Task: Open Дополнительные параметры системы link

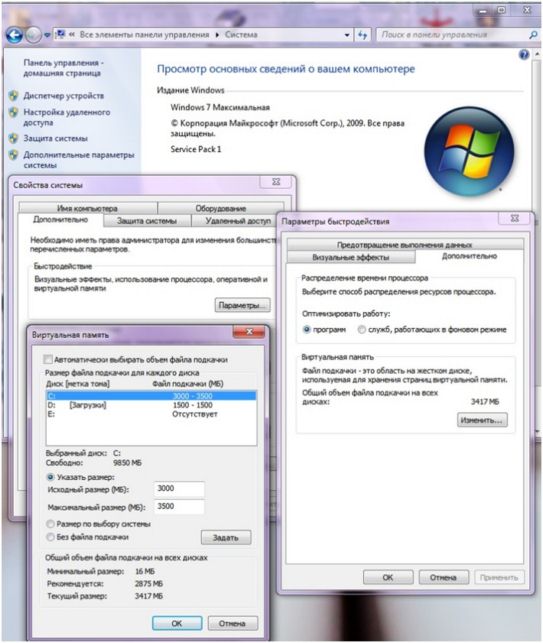Action: coord(79,160)
